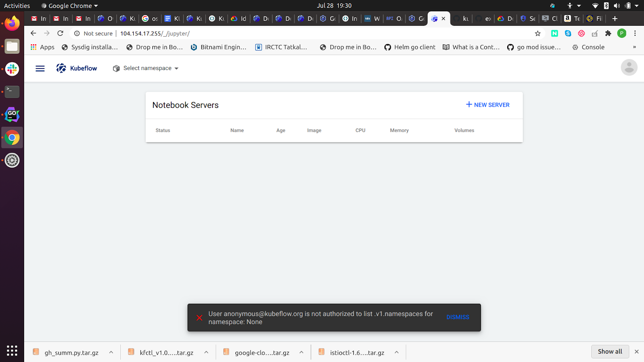The height and width of the screenshot is (362, 644).
Task: Open the Chrome extensions puzzle icon
Action: click(608, 33)
